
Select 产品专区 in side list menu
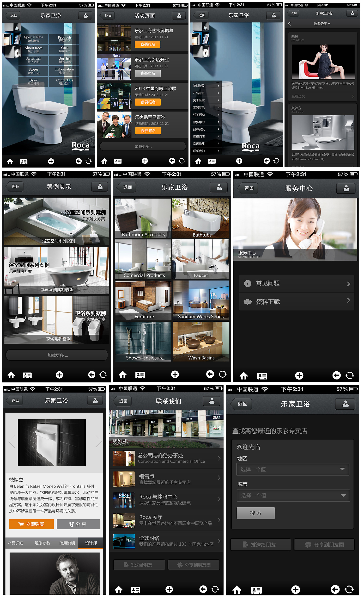click(206, 93)
